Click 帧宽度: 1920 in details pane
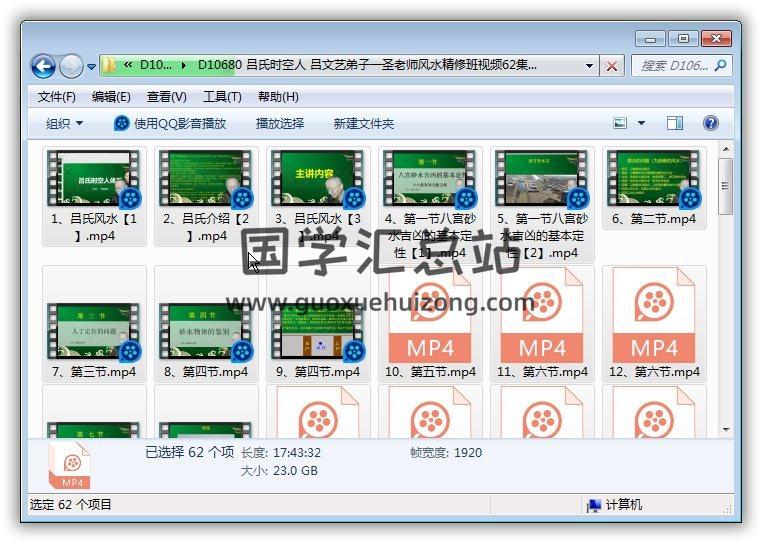This screenshot has height=543, width=762. [446, 453]
